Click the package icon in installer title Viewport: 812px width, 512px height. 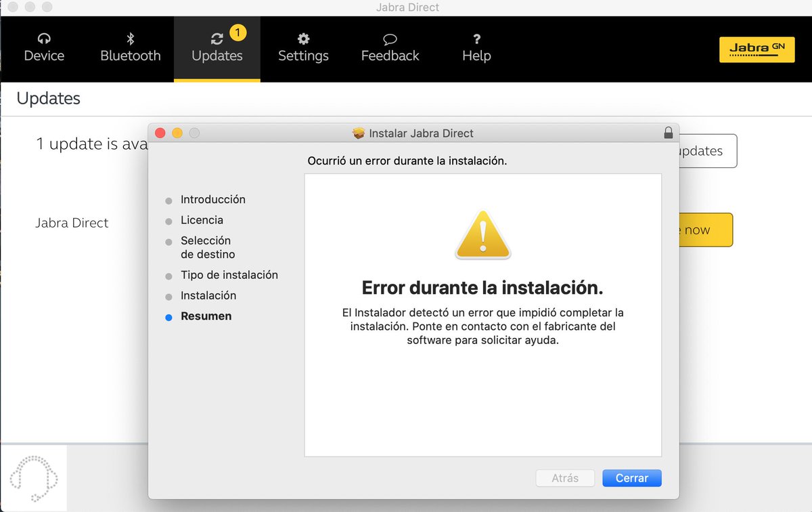pyautogui.click(x=359, y=133)
